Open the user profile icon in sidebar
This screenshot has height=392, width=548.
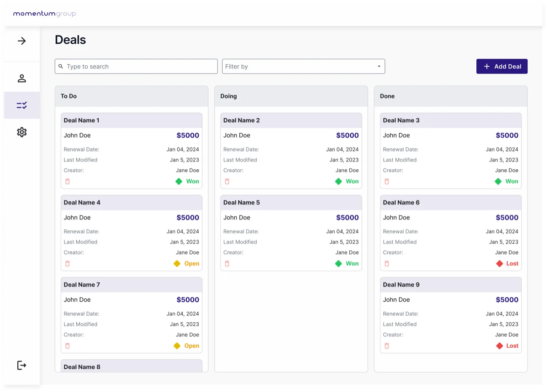click(21, 78)
